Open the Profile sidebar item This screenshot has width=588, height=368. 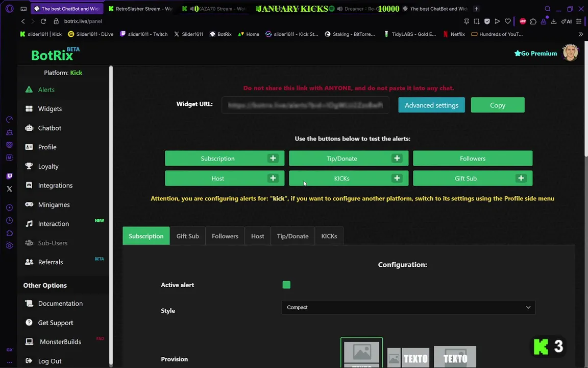click(47, 147)
